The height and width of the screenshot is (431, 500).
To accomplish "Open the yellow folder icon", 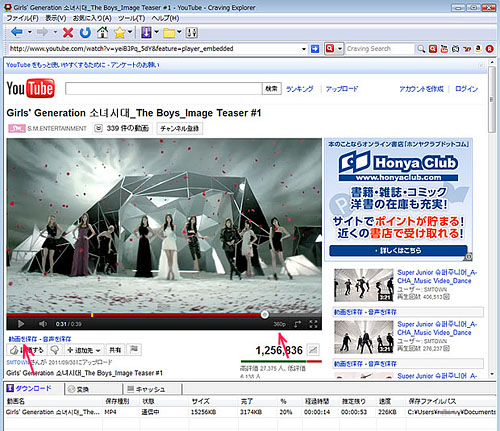I will [169, 33].
